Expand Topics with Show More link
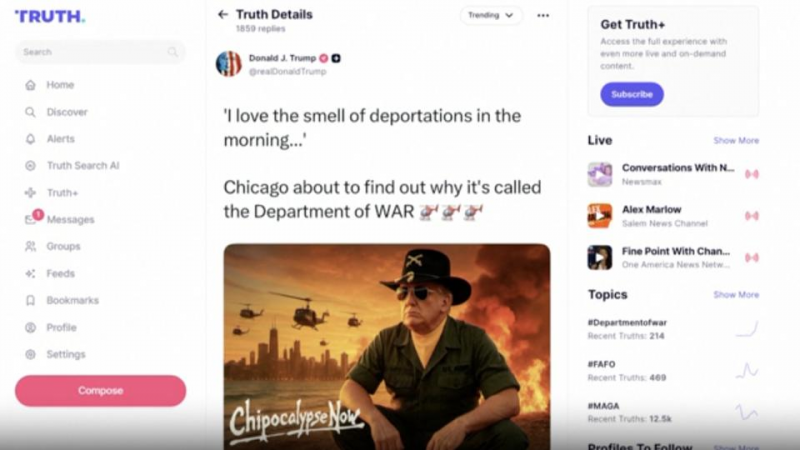The width and height of the screenshot is (800, 450). pos(736,294)
